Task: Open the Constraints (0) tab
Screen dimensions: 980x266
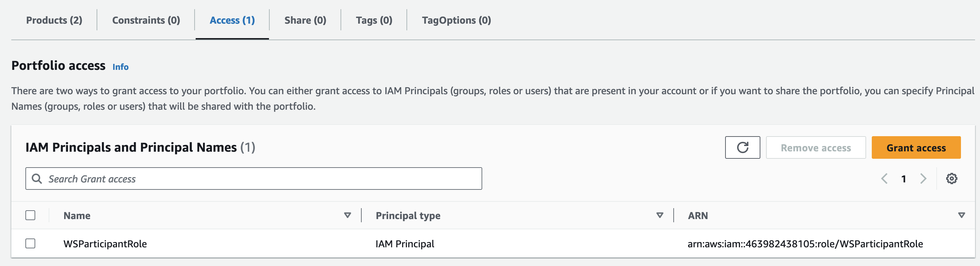Action: coord(146,20)
